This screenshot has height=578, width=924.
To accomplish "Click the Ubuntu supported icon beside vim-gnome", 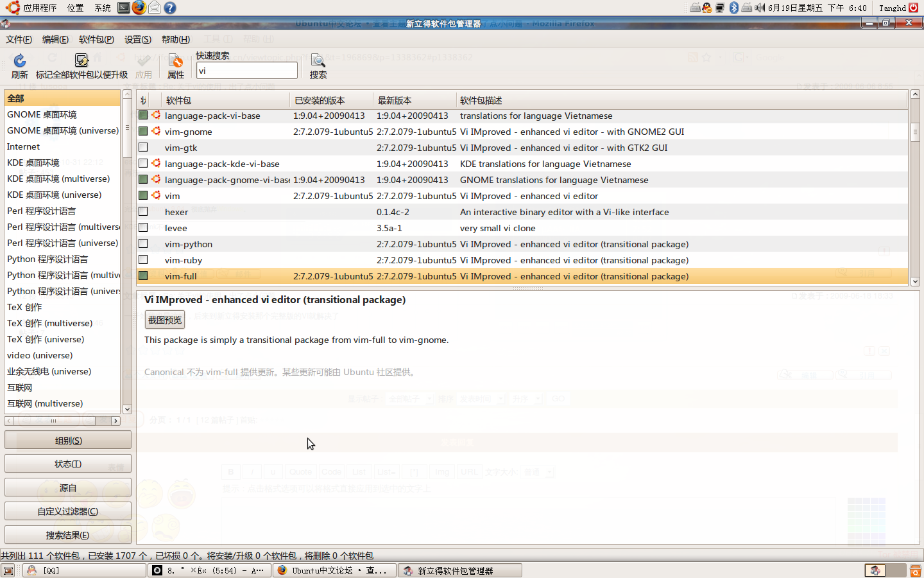I will (x=156, y=131).
